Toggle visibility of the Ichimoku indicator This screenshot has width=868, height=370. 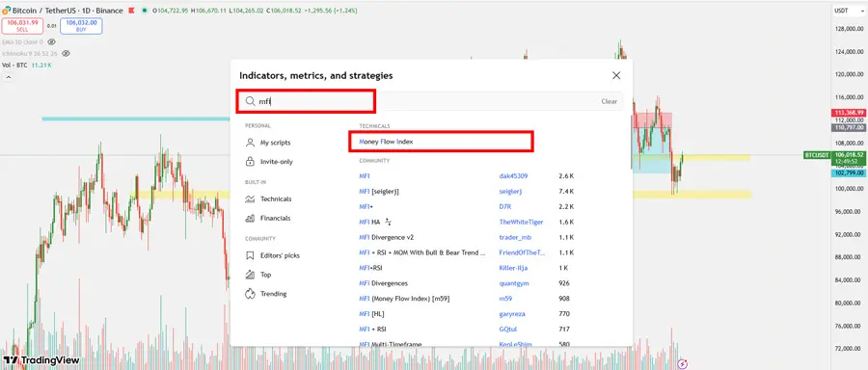(66, 54)
